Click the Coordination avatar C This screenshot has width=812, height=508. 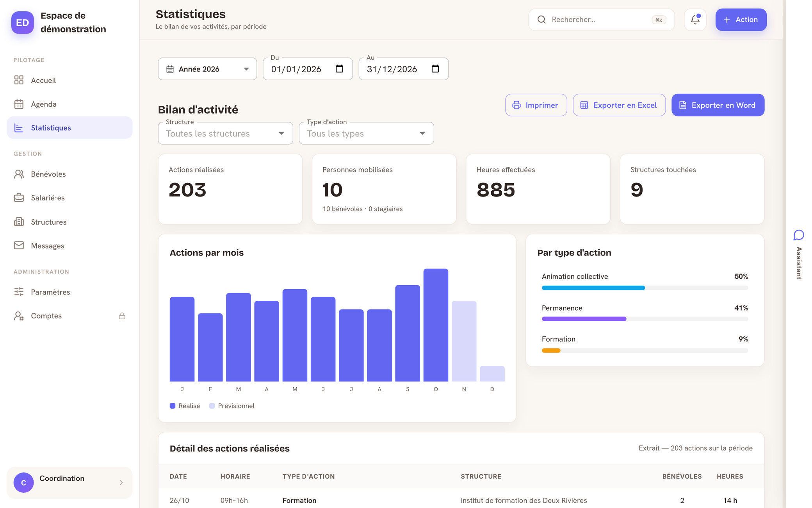(23, 483)
